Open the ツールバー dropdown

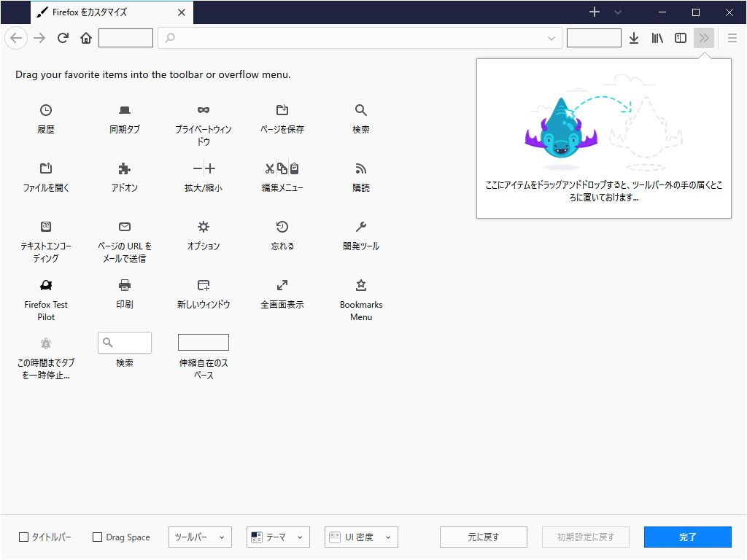(x=200, y=537)
